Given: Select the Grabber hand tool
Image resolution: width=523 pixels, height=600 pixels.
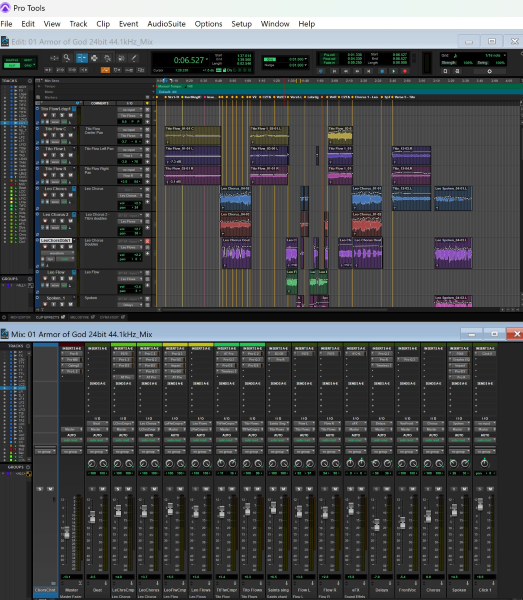Looking at the screenshot, I should tap(108, 58).
